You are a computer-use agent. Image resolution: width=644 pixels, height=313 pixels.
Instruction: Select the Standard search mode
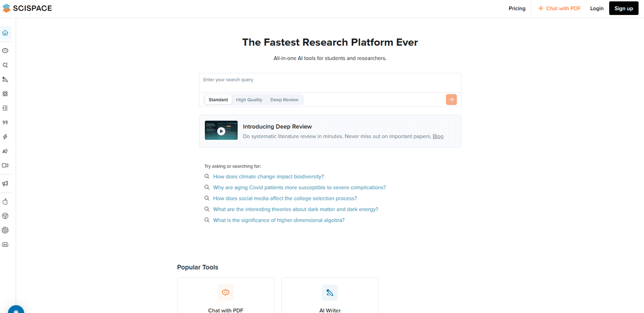point(218,100)
